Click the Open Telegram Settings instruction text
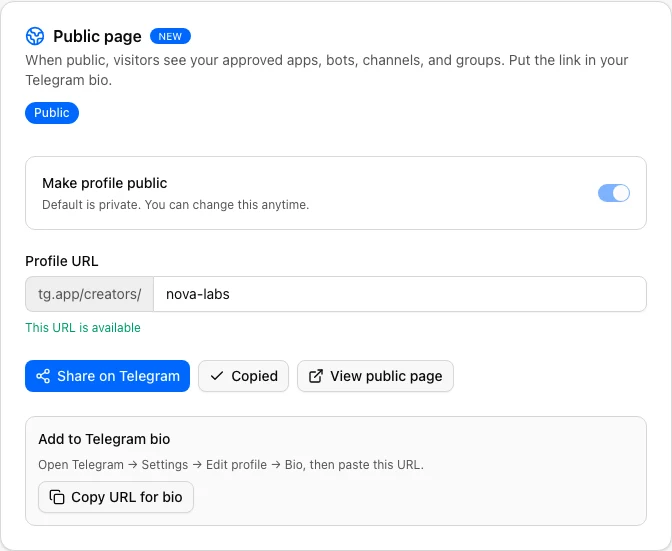This screenshot has height=551, width=672. pos(231,465)
